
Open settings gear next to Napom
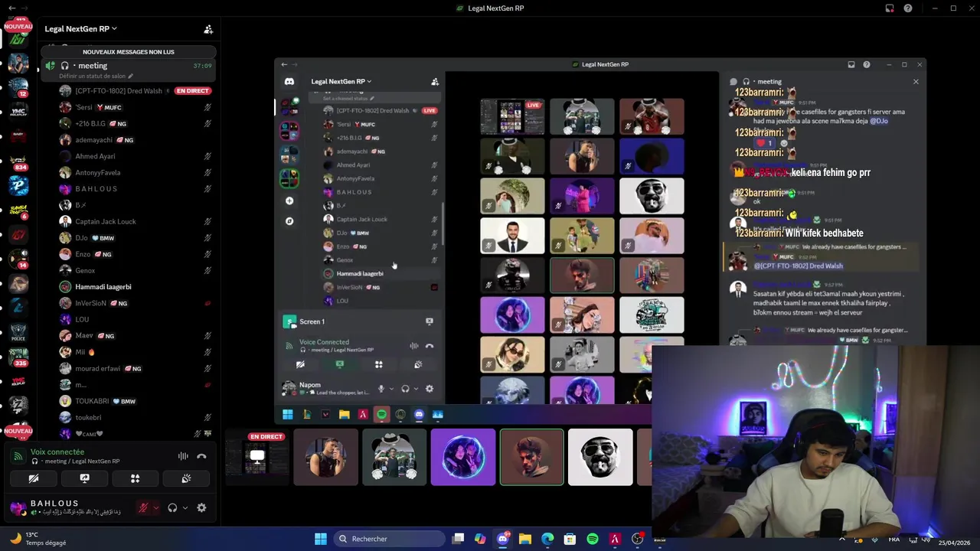pyautogui.click(x=430, y=389)
